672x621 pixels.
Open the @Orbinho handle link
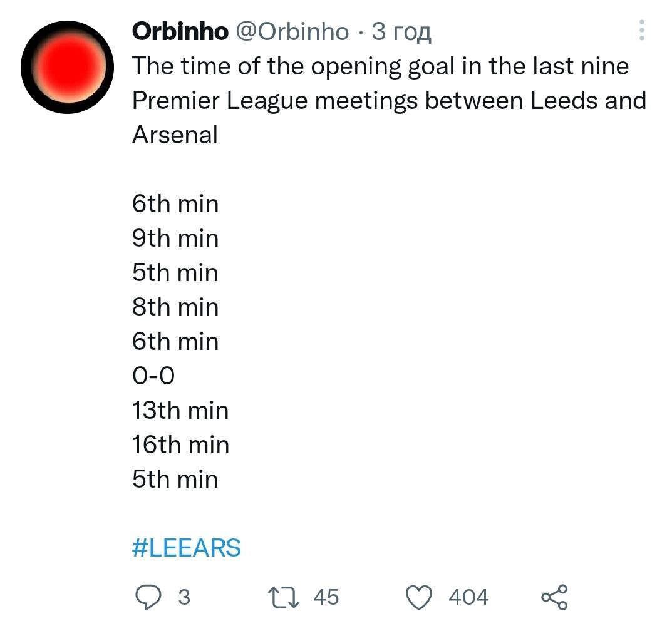pos(291,31)
